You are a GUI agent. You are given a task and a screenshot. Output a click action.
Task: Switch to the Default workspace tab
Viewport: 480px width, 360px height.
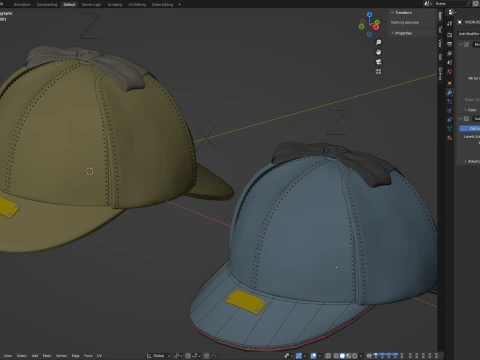(x=69, y=4)
